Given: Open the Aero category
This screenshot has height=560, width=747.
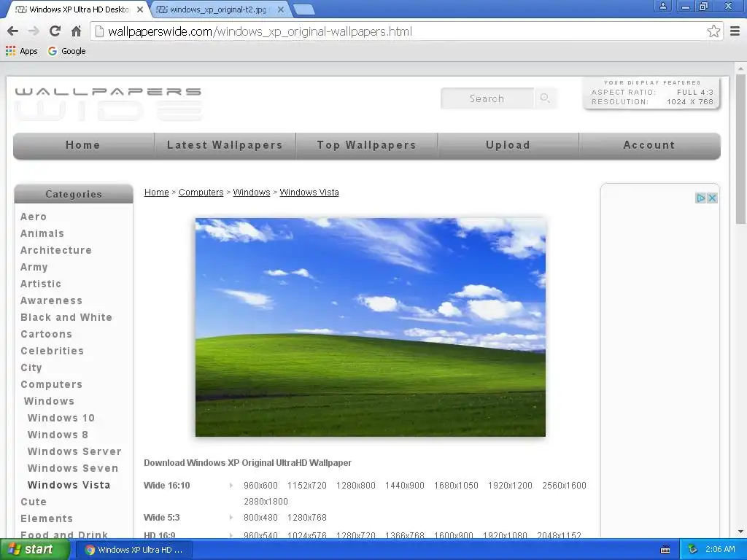Looking at the screenshot, I should (x=34, y=217).
